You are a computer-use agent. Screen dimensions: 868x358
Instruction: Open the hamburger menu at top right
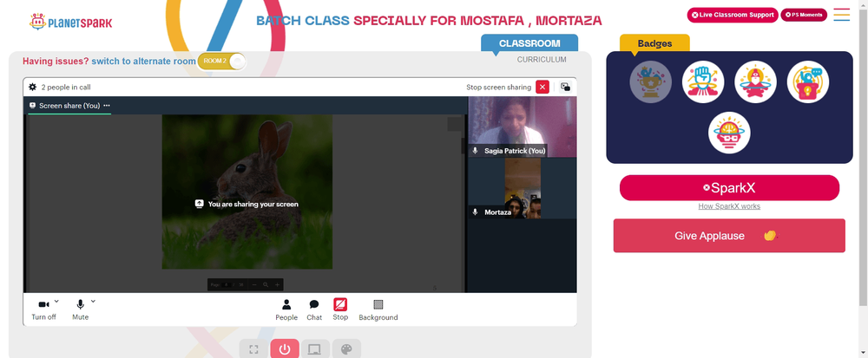click(x=841, y=15)
